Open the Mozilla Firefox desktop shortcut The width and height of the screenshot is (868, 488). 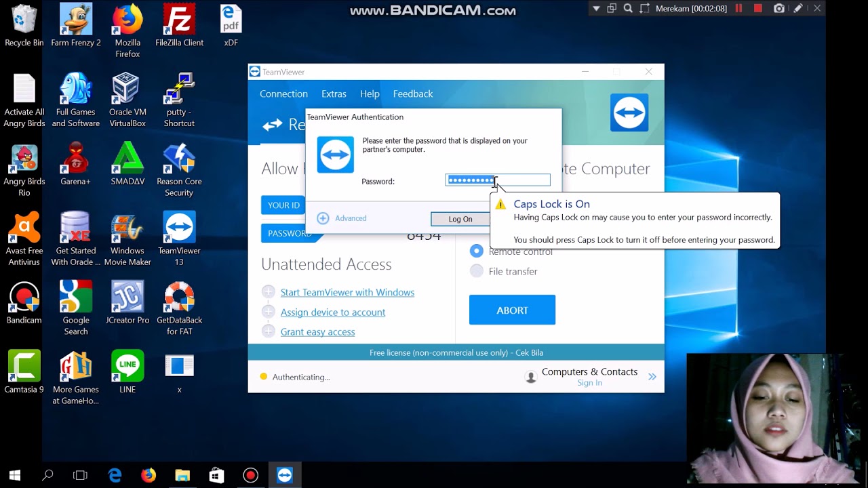pos(127,31)
